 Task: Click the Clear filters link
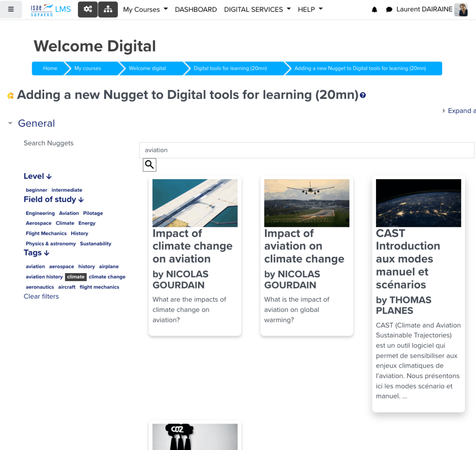41,296
